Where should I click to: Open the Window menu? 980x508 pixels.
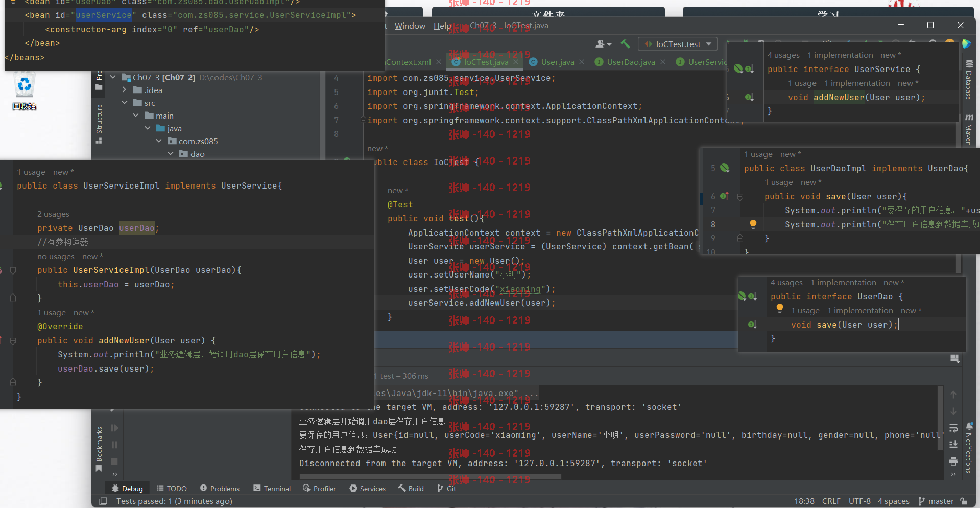[x=410, y=26]
